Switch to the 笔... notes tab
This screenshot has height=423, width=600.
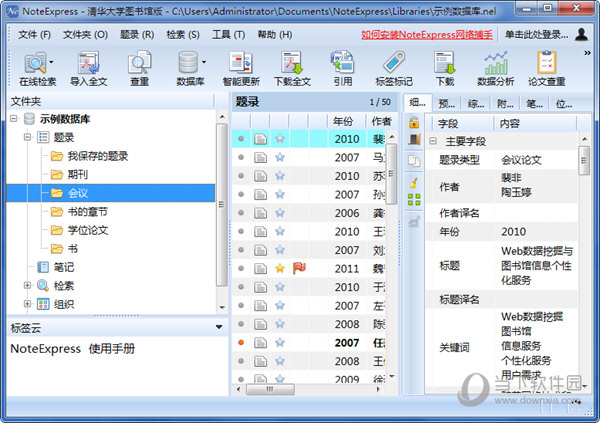(534, 103)
